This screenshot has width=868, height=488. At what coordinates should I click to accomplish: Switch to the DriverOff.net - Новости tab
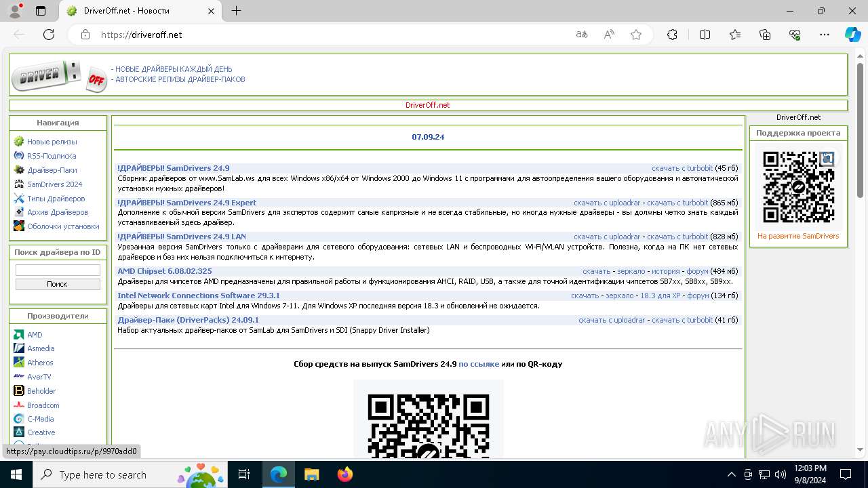[140, 11]
